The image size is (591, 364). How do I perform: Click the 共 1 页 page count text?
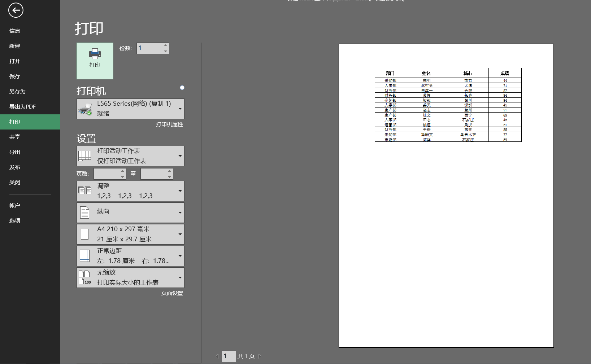pyautogui.click(x=246, y=356)
